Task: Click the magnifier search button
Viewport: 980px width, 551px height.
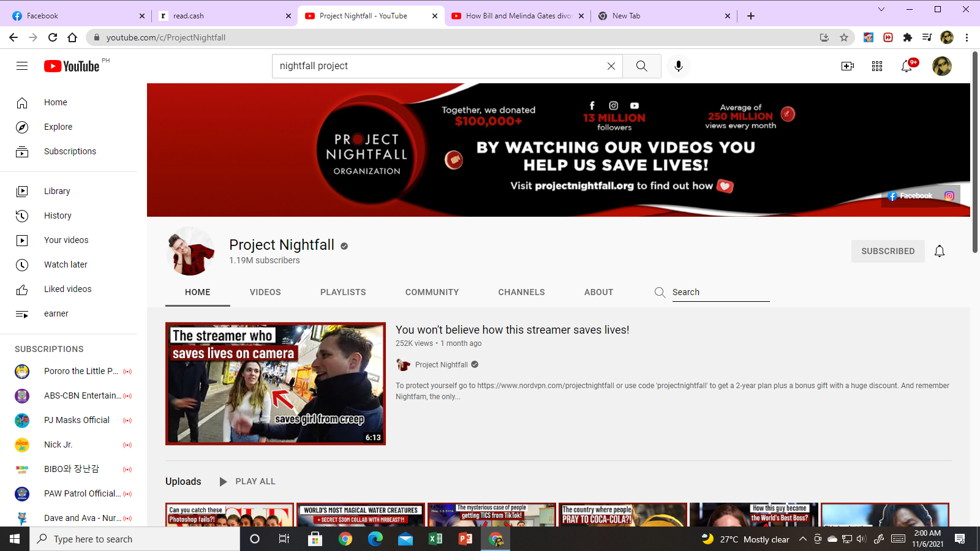Action: click(x=641, y=66)
